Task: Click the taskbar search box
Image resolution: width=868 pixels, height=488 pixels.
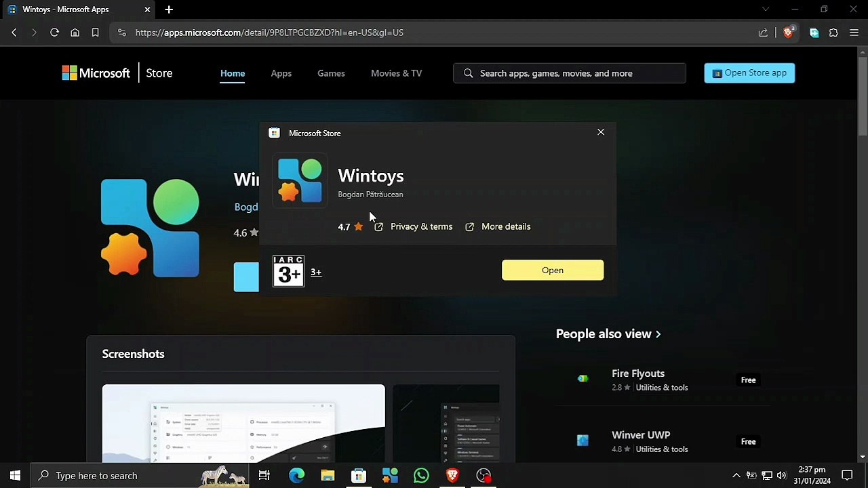Action: (140, 476)
